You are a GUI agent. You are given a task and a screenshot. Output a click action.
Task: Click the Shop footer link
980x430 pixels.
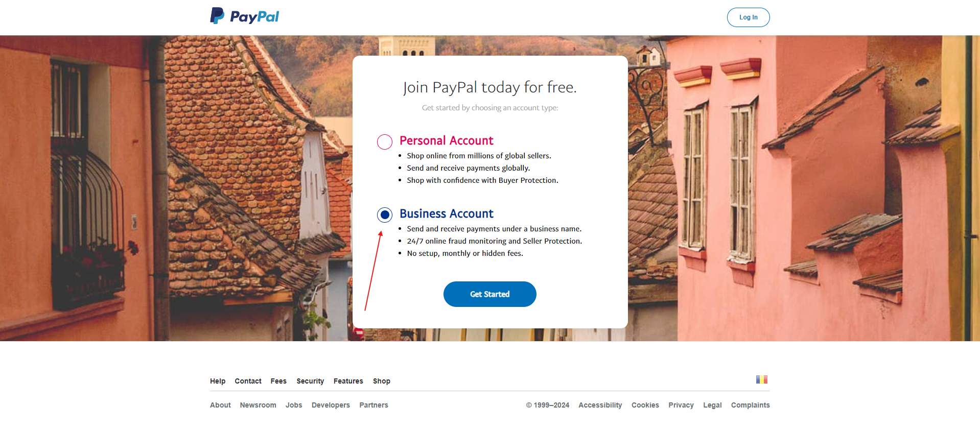point(382,381)
